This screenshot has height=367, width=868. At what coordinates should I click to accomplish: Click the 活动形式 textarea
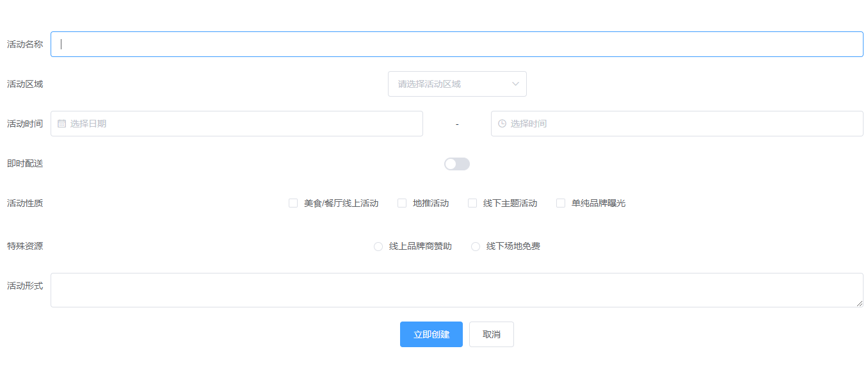click(456, 290)
